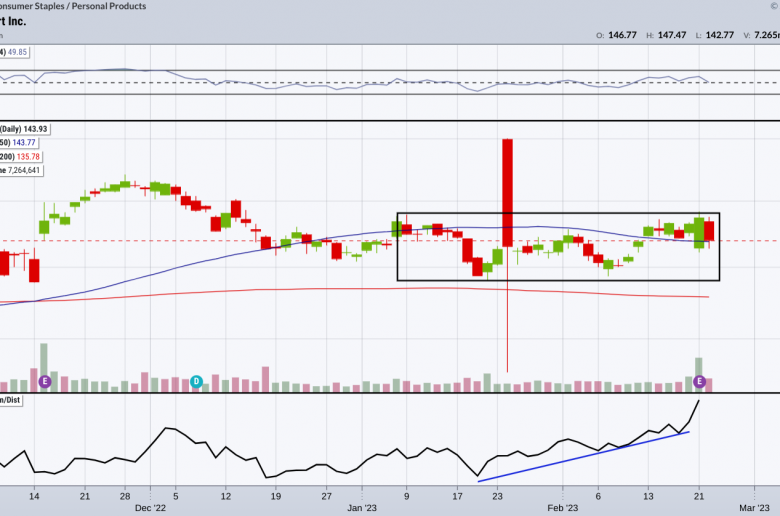
Task: Select the RSI 49.85 indicator label
Action: coord(14,52)
